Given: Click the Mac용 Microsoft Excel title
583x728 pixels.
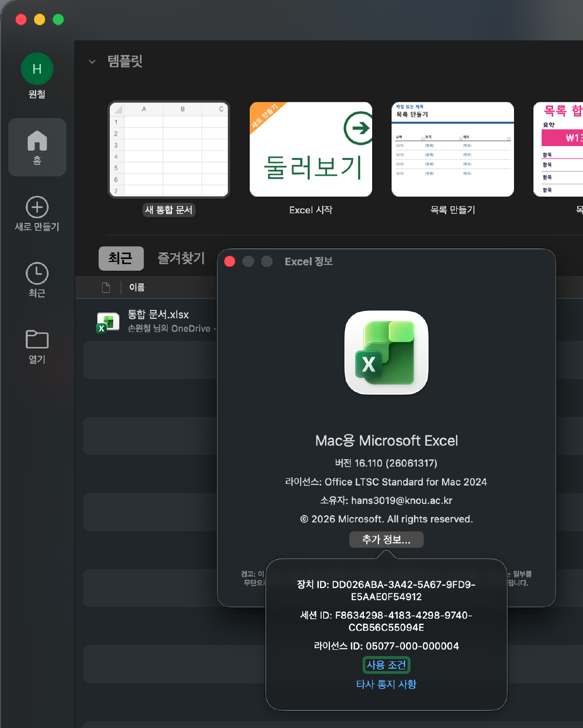Looking at the screenshot, I should (386, 441).
